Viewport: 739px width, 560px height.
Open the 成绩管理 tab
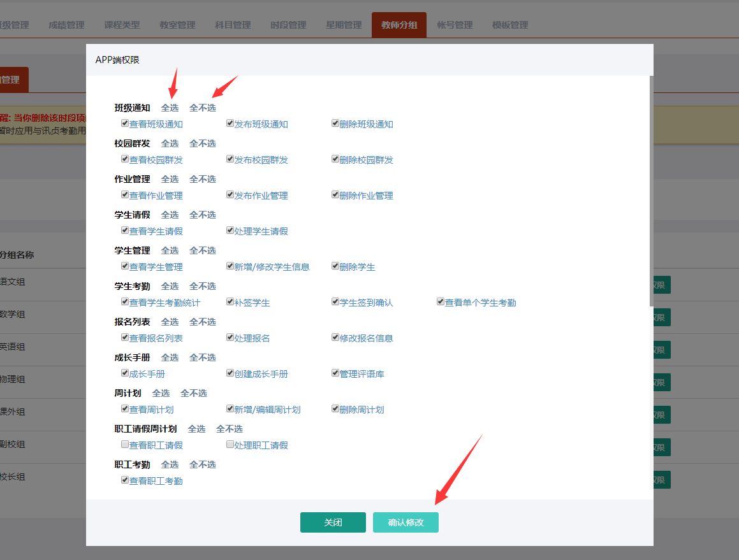coord(66,25)
